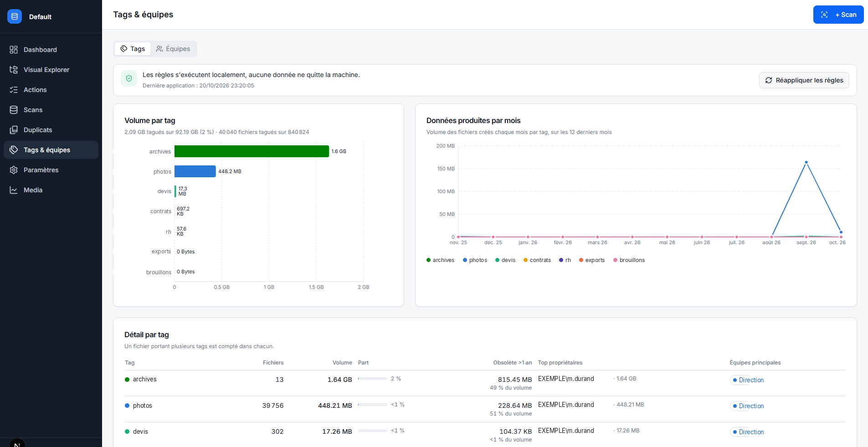The image size is (868, 447).
Task: Switch to the Équipes tab
Action: pos(173,49)
